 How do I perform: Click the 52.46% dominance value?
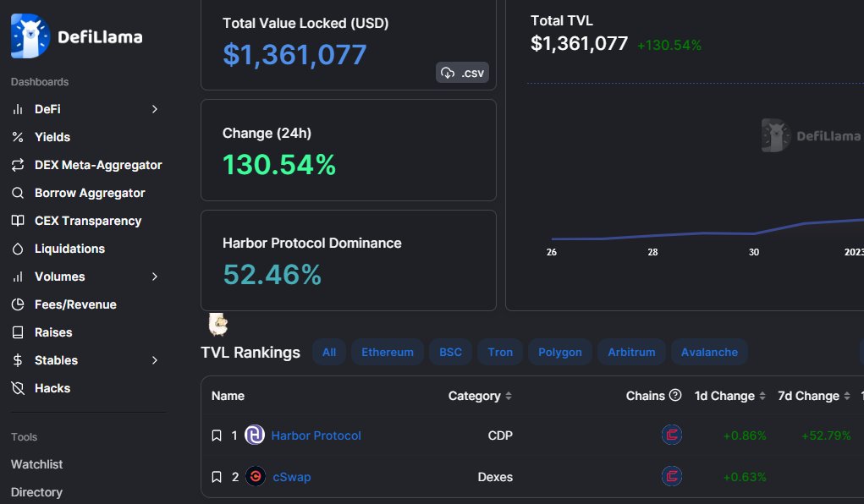(272, 274)
